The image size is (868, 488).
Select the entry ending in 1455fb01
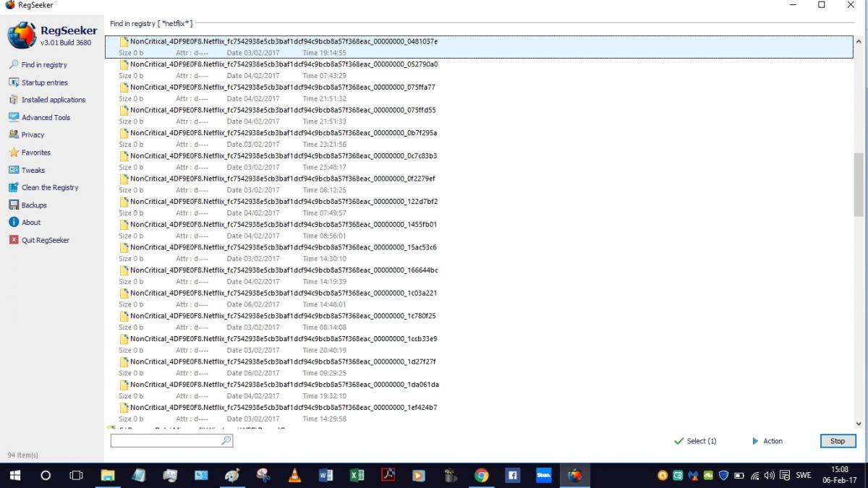(x=480, y=230)
